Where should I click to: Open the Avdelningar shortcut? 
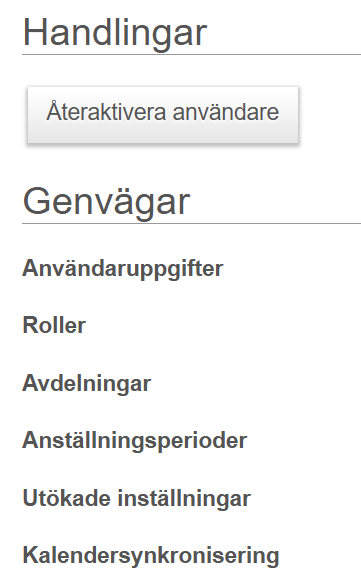coord(87,385)
